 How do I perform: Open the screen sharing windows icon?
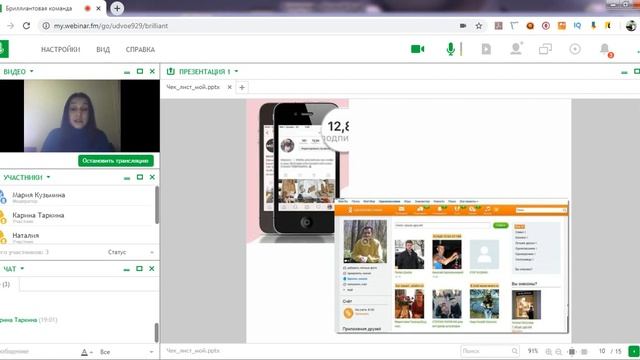545,49
